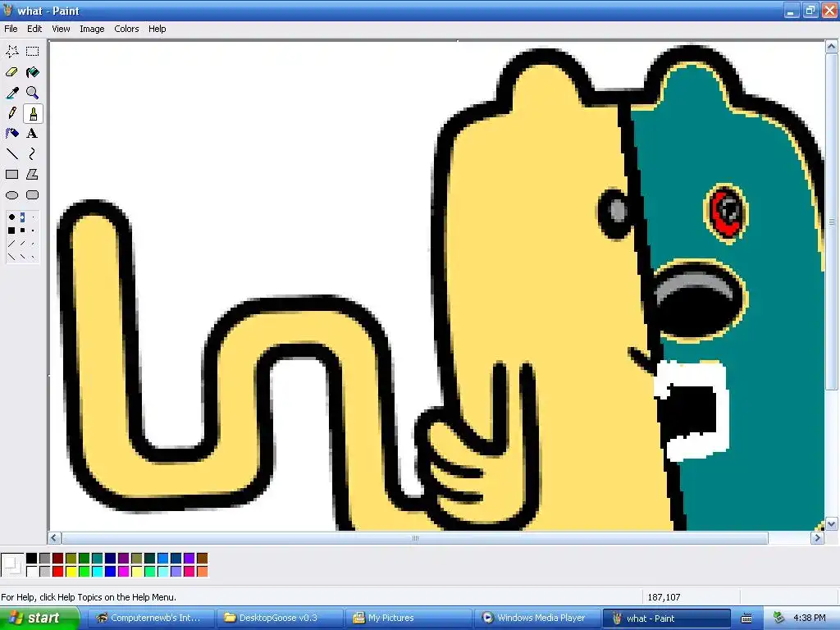The height and width of the screenshot is (630, 840).
Task: Select the Free-Form Select tool
Action: pos(11,52)
